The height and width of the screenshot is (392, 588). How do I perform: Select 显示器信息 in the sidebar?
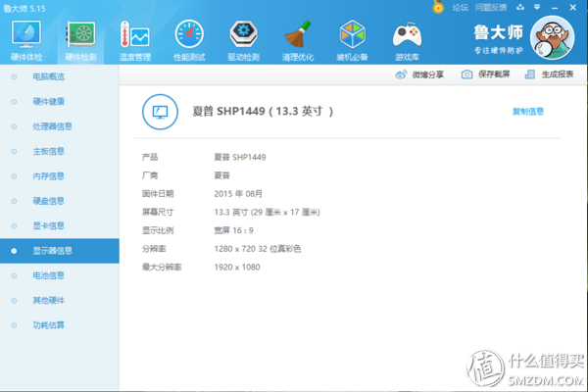point(60,251)
